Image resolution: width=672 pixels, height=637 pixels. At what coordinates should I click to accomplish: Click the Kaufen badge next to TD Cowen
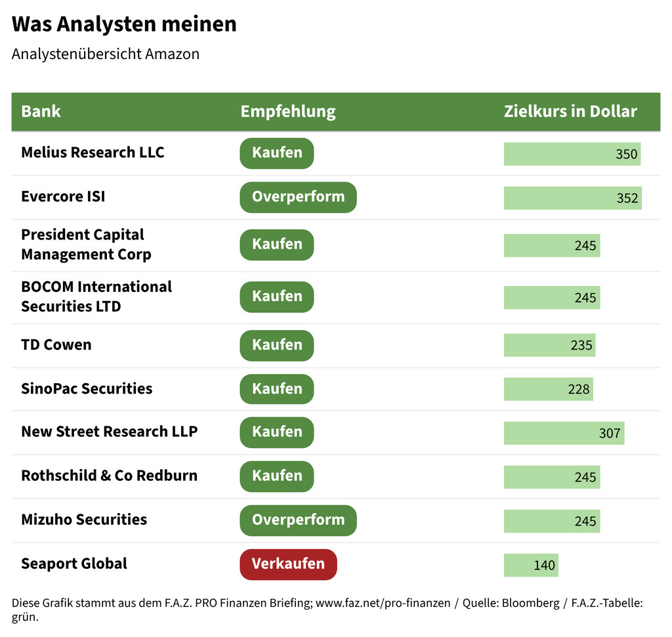coord(276,345)
